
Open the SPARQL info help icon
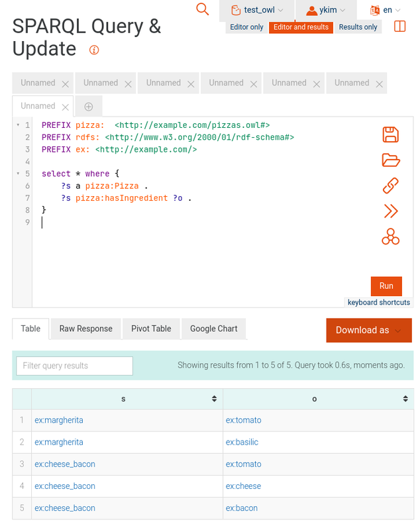pos(94,50)
